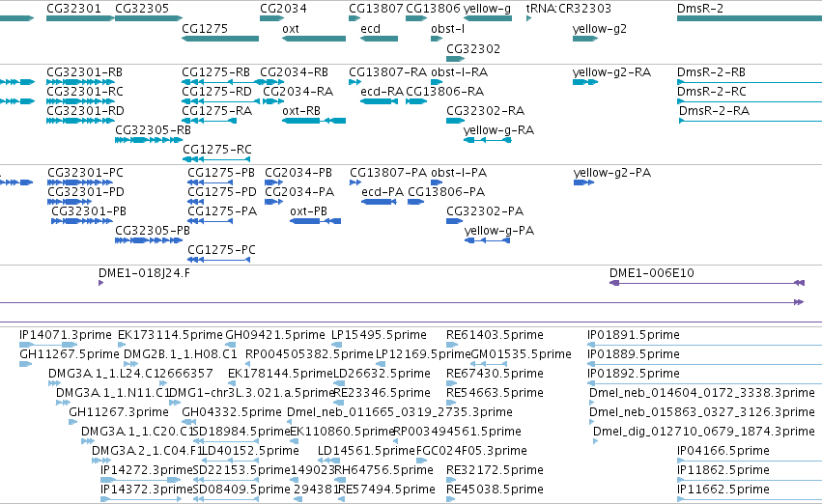
Task: Click the IP04166.5prime EST label
Action: coord(723,451)
